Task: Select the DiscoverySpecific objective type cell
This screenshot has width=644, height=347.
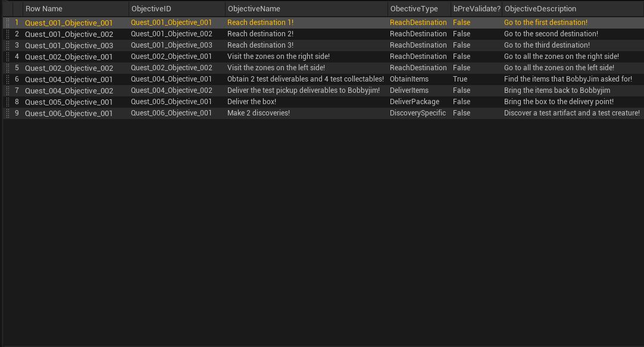Action: [417, 113]
